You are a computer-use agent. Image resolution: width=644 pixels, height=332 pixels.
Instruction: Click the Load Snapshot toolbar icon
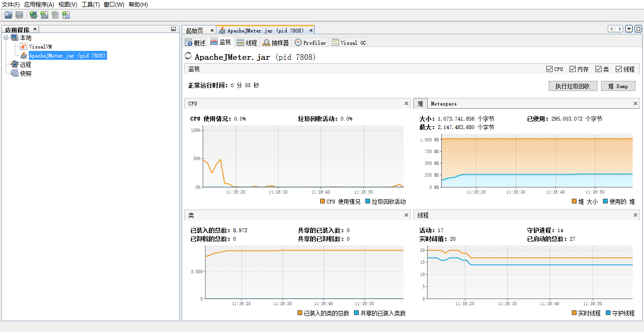[x=8, y=15]
